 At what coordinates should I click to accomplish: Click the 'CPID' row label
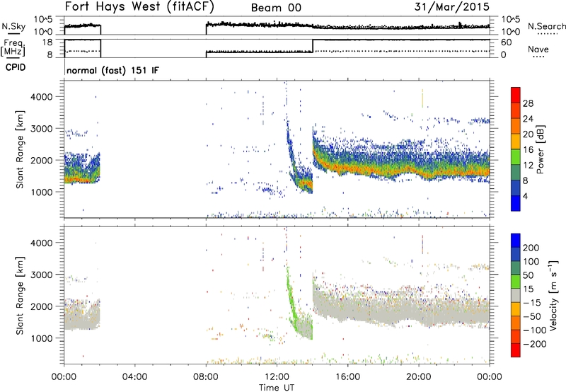pos(16,67)
